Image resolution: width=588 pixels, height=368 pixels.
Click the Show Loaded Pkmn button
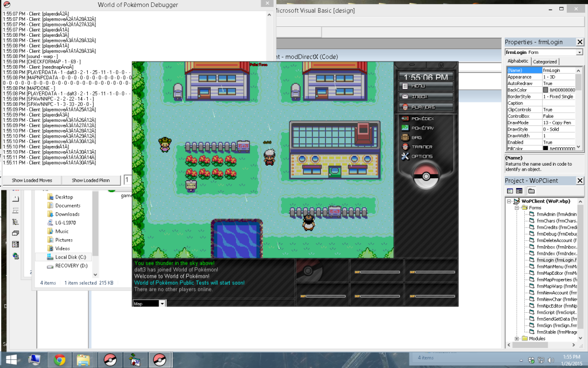[91, 180]
